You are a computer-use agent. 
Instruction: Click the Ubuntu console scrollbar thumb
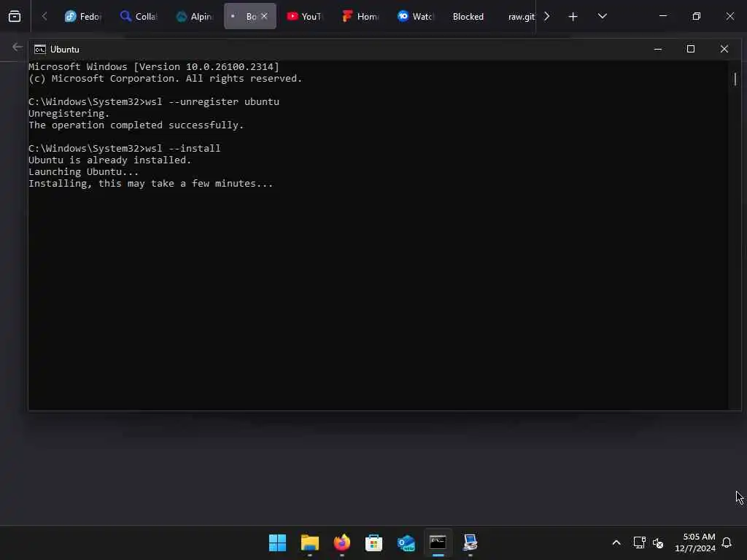[735, 79]
